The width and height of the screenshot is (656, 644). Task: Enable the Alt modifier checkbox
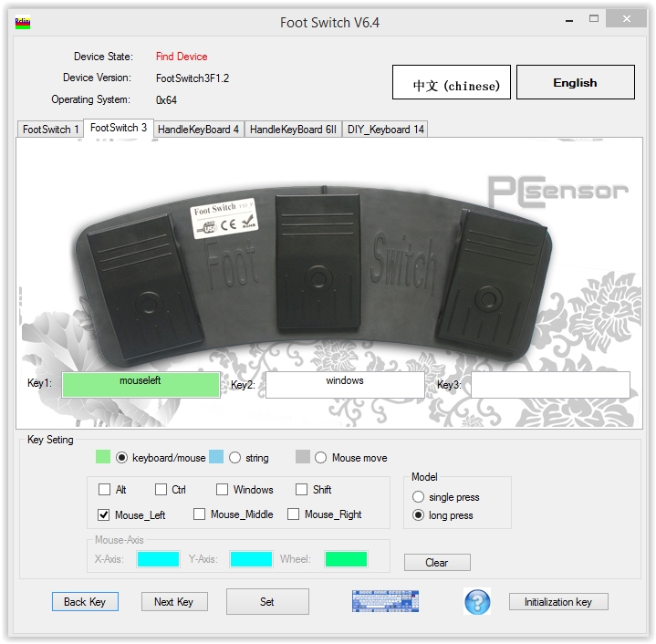tap(104, 489)
